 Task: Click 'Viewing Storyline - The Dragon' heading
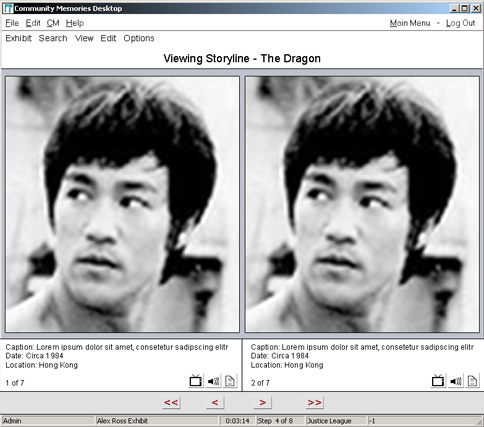pyautogui.click(x=242, y=58)
